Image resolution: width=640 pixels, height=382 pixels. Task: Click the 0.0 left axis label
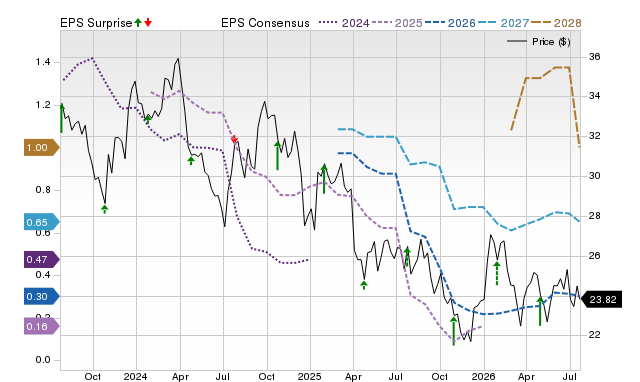(43, 360)
